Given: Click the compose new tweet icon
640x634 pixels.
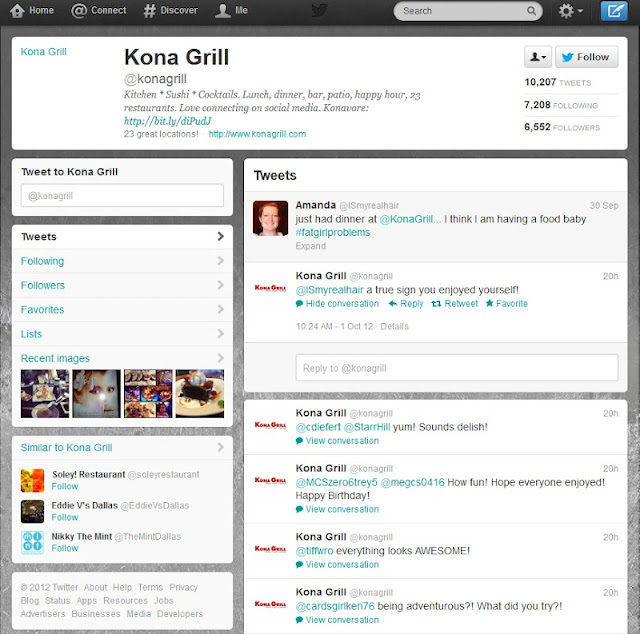Looking at the screenshot, I should click(x=614, y=11).
